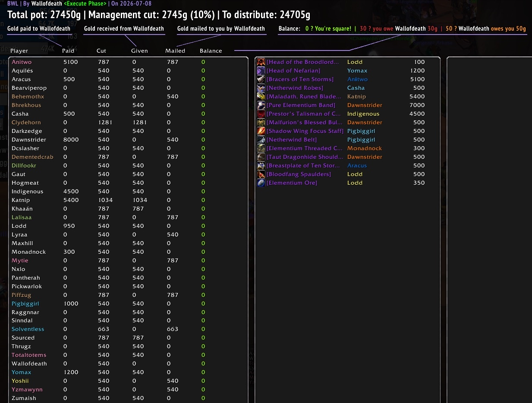Click Solventless's mailed value 663
The height and width of the screenshot is (403, 532).
click(173, 329)
